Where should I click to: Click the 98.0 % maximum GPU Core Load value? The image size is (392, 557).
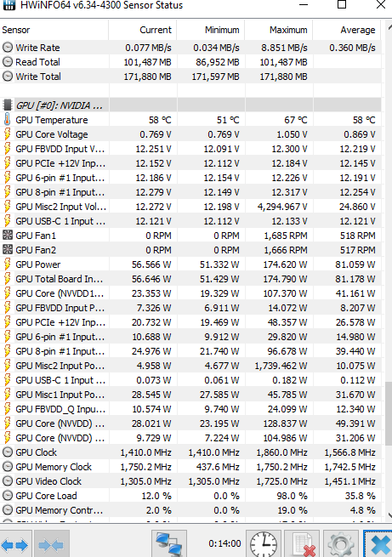(x=292, y=496)
